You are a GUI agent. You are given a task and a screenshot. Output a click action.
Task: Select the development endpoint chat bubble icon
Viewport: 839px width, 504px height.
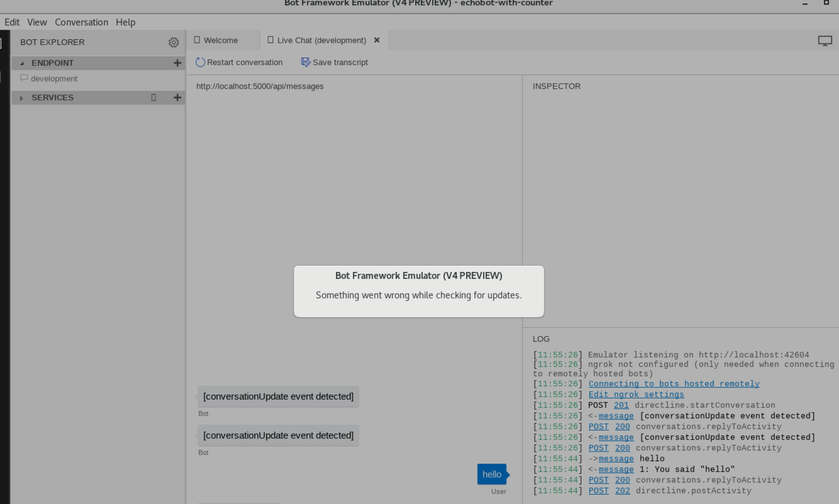point(24,78)
